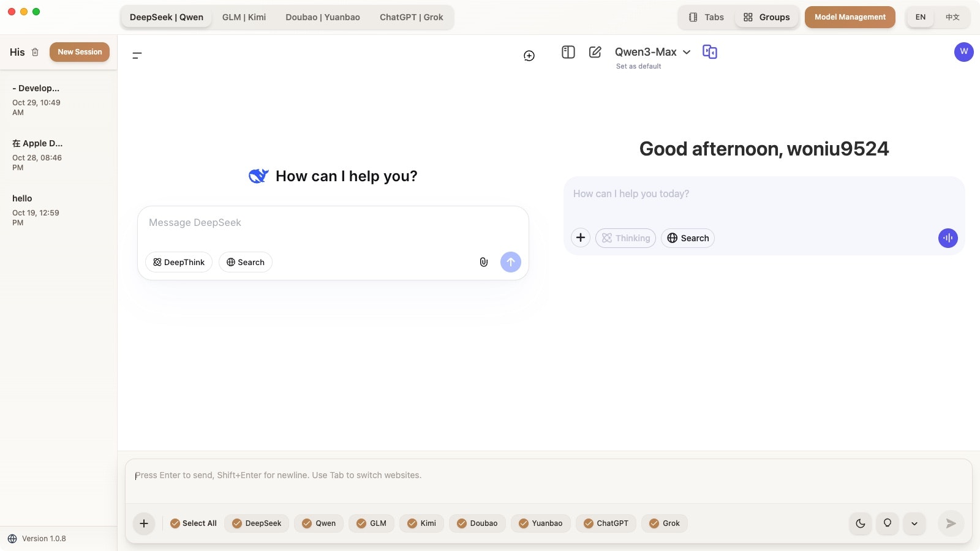The width and height of the screenshot is (980, 551).
Task: Enable dark mode with the moon icon
Action: pyautogui.click(x=860, y=523)
